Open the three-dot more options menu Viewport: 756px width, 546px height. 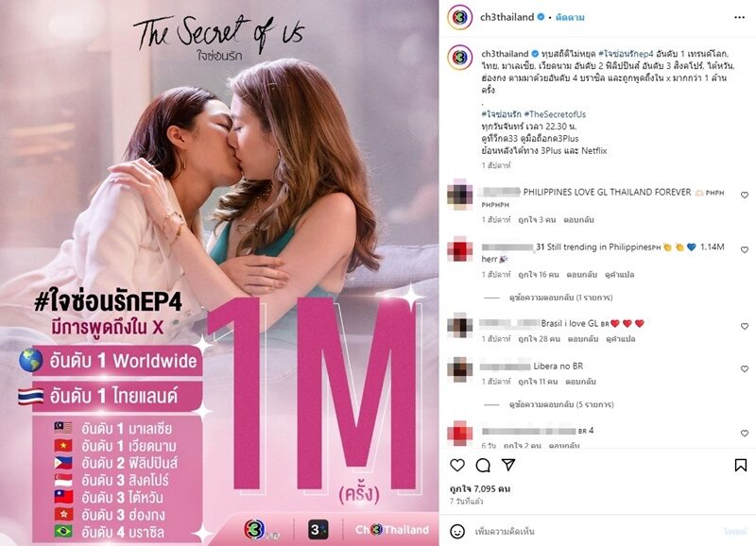tap(739, 17)
